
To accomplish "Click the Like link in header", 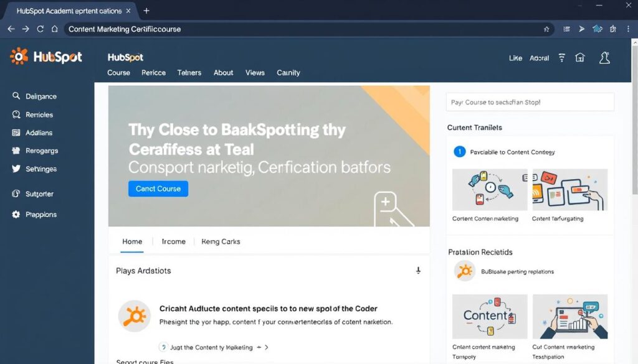I will tap(515, 58).
